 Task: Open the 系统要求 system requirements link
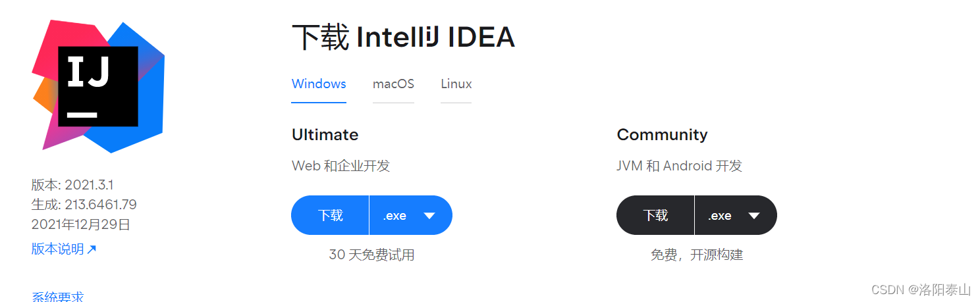pos(58,297)
